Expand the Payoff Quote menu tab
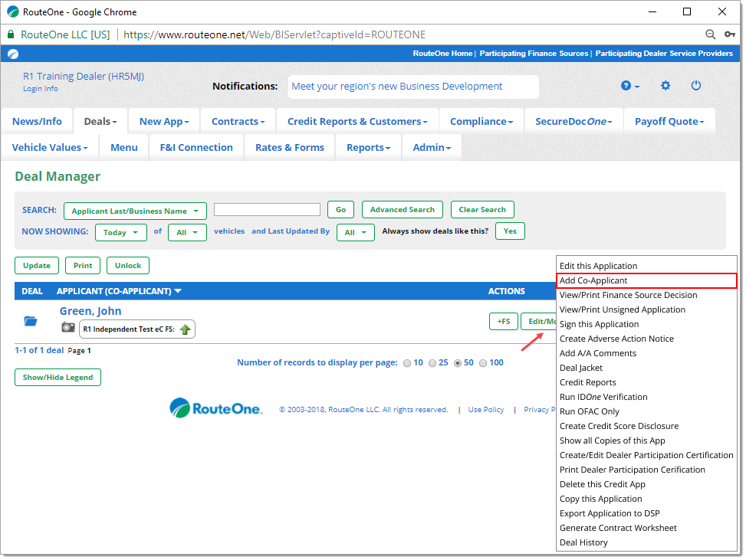The image size is (746, 560). (x=669, y=121)
